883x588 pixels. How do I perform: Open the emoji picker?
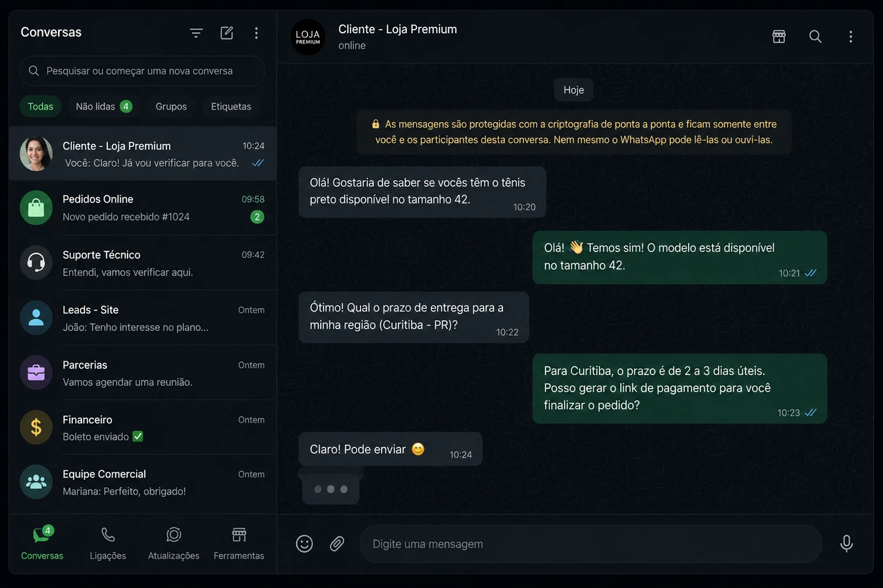pyautogui.click(x=304, y=544)
